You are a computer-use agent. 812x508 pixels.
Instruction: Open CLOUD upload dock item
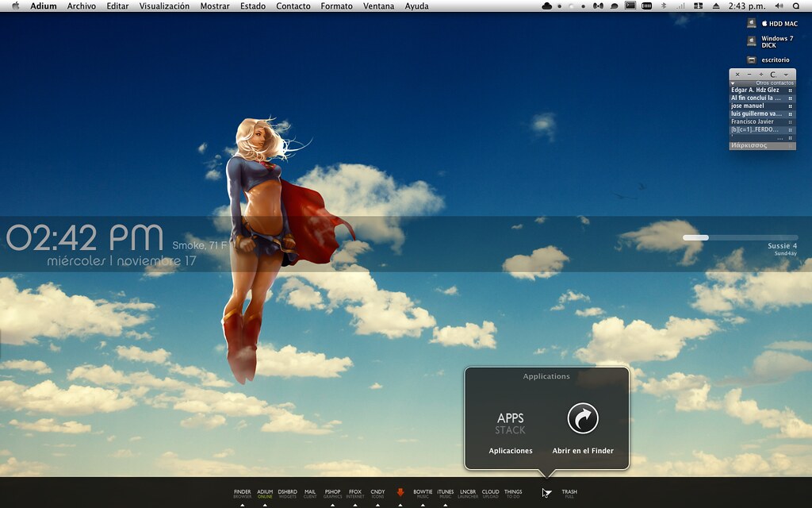(x=490, y=494)
